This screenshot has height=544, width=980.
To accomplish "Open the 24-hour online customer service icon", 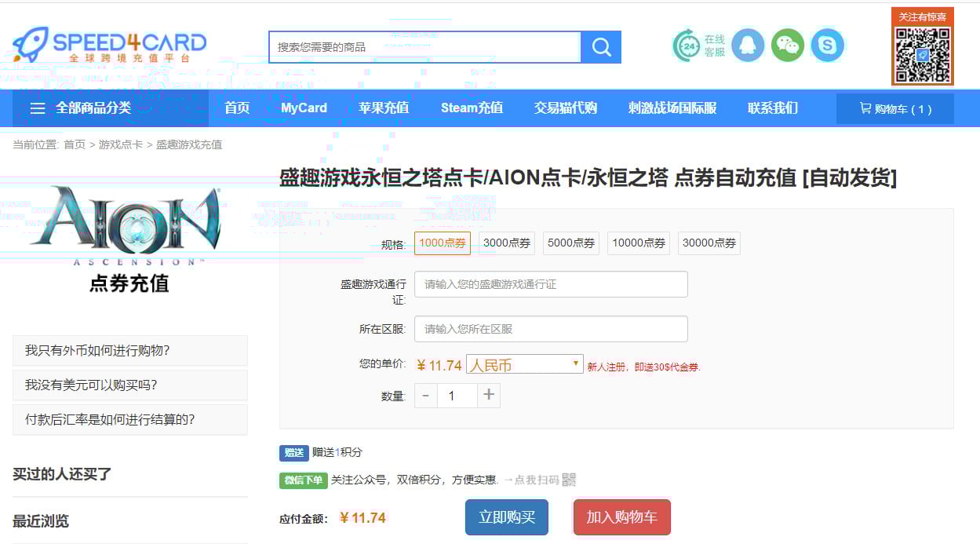I will (687, 46).
